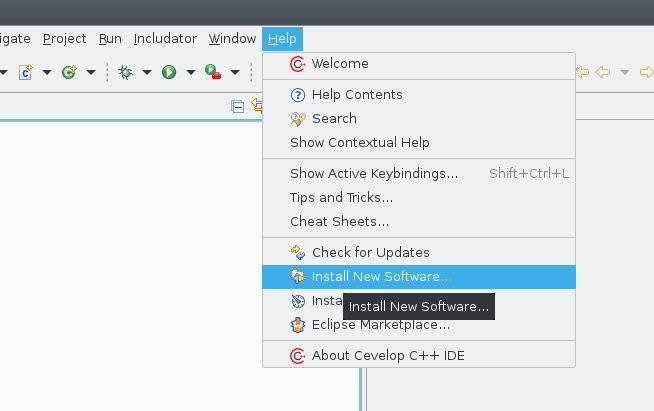Click the Check for Updates icon
This screenshot has height=411, width=654.
[298, 252]
